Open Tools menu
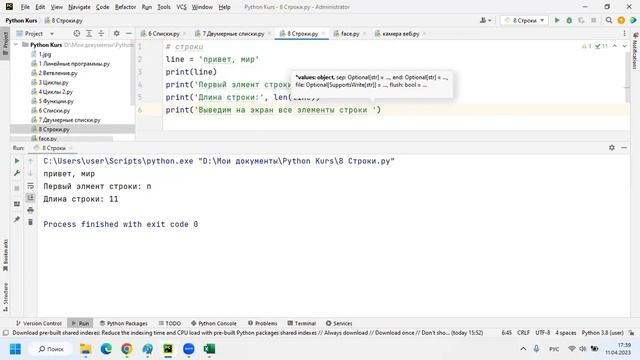The width and height of the screenshot is (640, 360). 164,7
